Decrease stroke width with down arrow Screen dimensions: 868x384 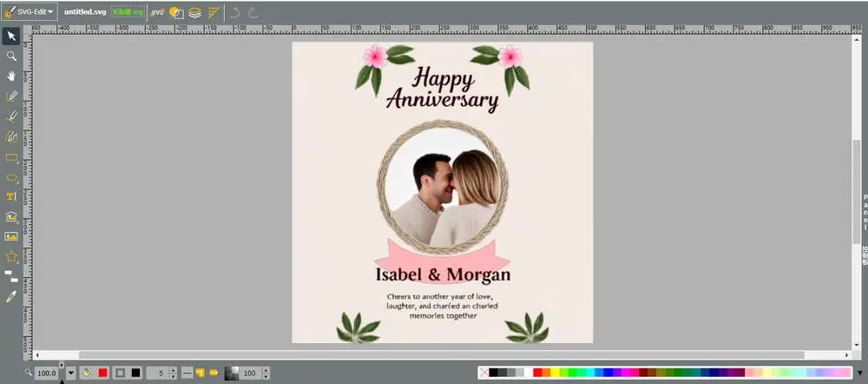(174, 377)
